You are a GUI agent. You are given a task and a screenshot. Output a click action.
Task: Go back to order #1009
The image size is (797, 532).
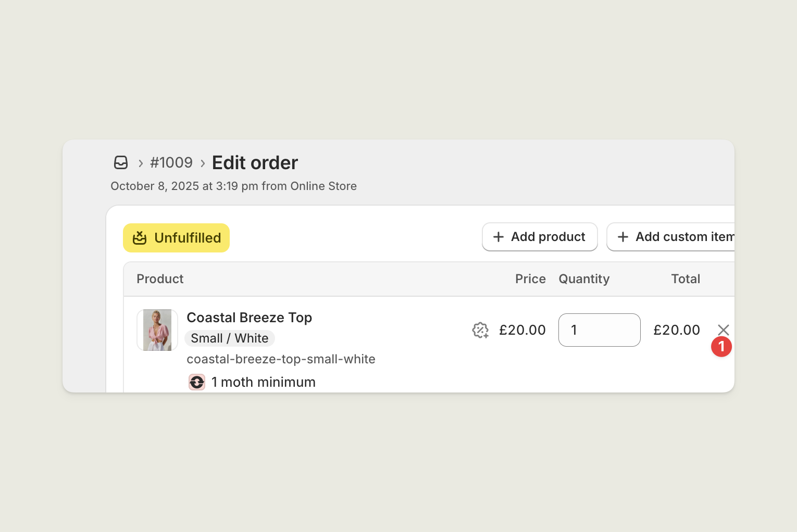click(171, 163)
